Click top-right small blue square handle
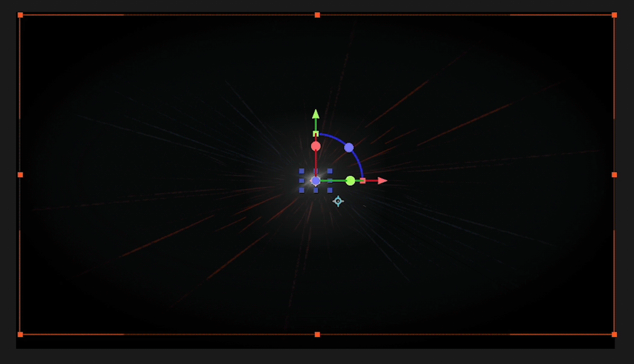The image size is (634, 364). coord(330,171)
